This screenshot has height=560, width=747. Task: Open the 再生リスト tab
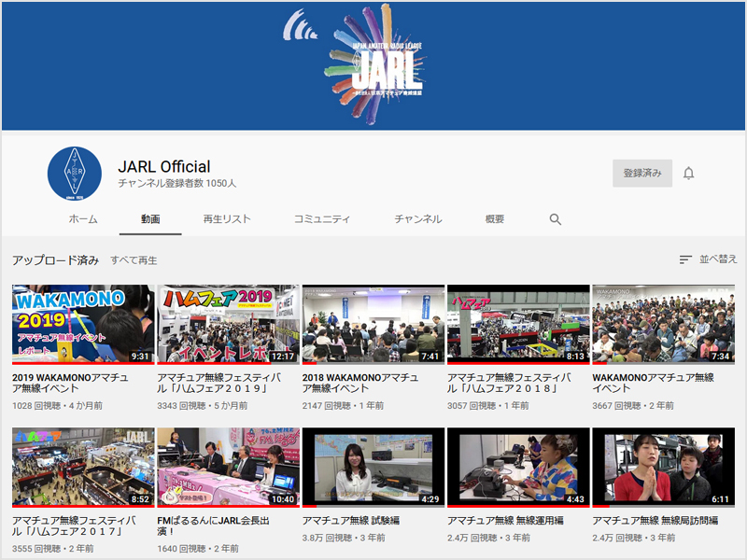tap(227, 219)
